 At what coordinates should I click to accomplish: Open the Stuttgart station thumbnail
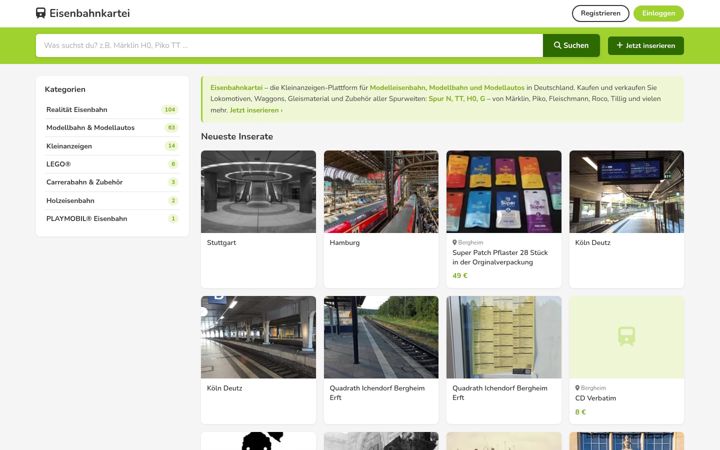tap(259, 191)
